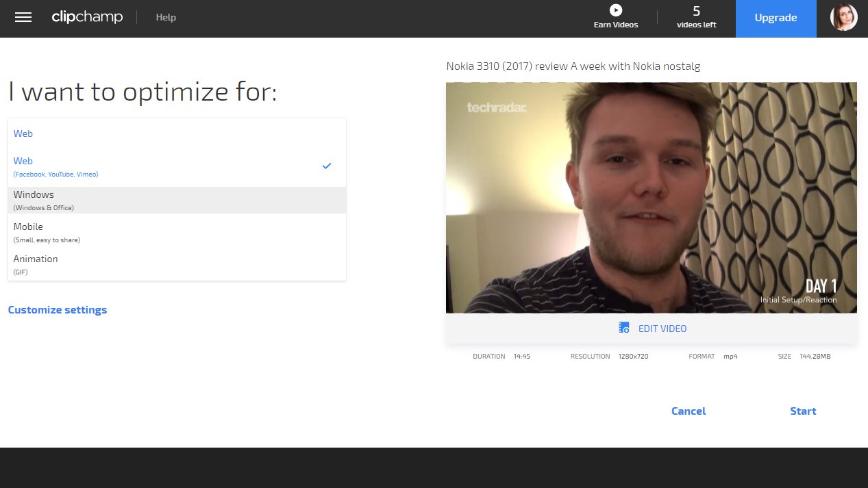The height and width of the screenshot is (488, 868).
Task: Click the video preview thumbnail
Action: click(652, 198)
